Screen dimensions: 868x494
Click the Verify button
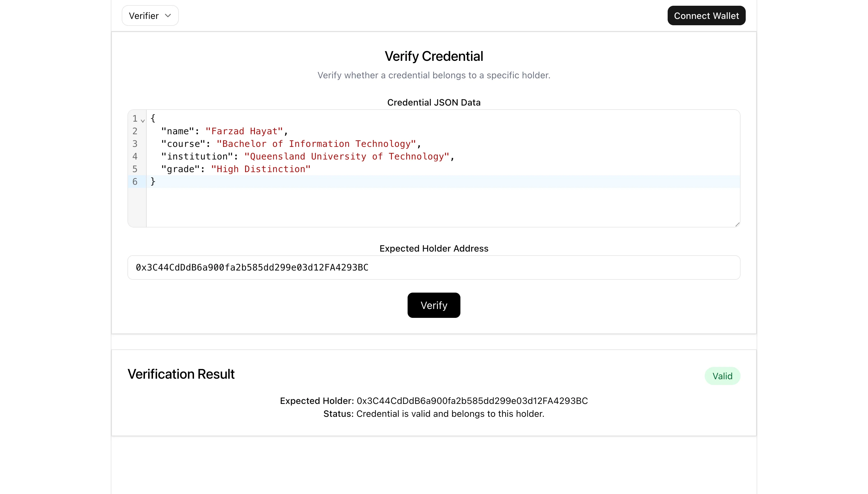pos(433,305)
